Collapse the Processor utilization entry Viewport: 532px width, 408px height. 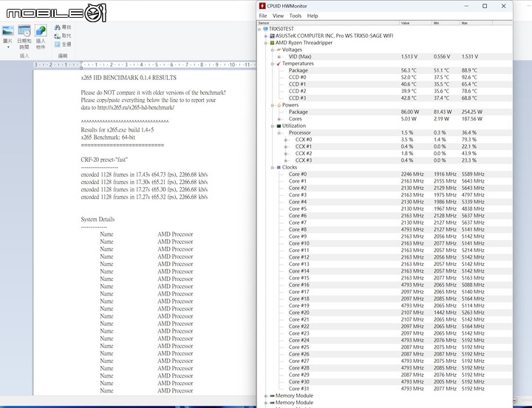tap(279, 133)
